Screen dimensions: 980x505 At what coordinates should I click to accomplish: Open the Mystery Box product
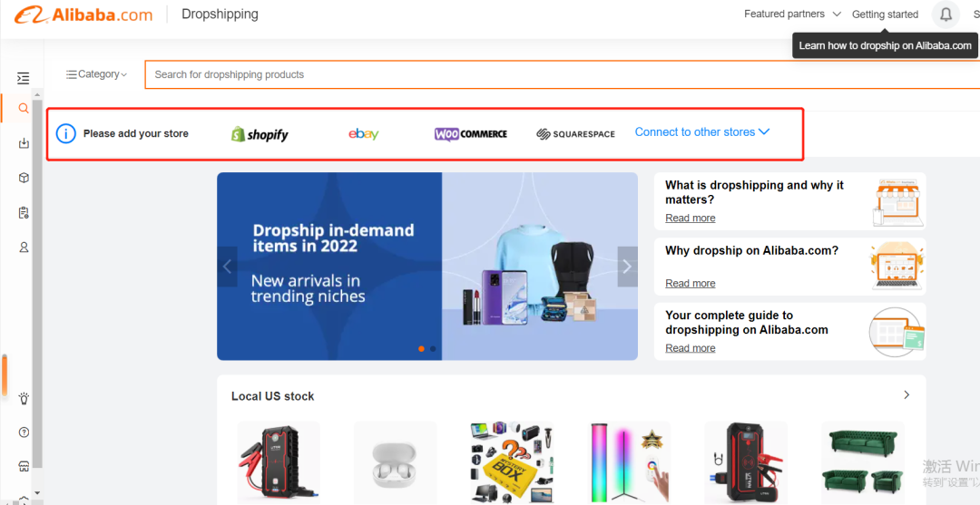click(512, 463)
